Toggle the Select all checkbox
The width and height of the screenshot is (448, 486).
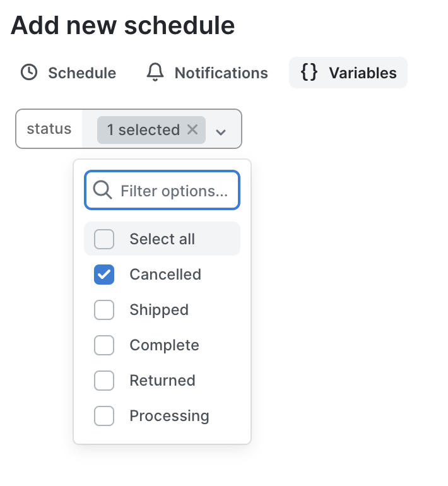pos(104,239)
